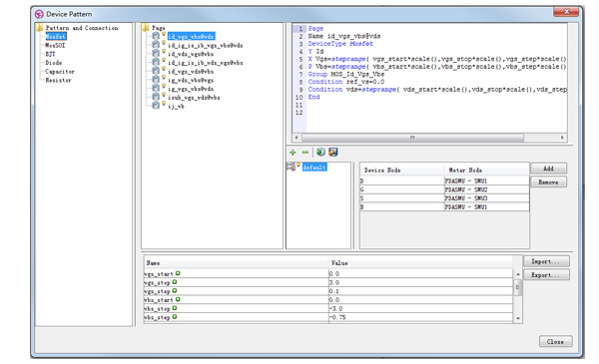Select the ij_vb page
The width and height of the screenshot is (599, 364).
pos(176,106)
